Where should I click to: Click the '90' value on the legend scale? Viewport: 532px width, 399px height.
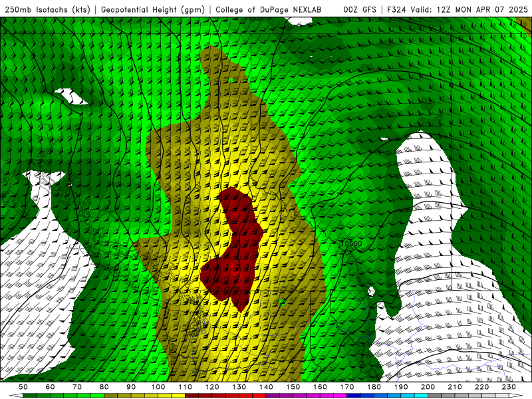pos(131,387)
